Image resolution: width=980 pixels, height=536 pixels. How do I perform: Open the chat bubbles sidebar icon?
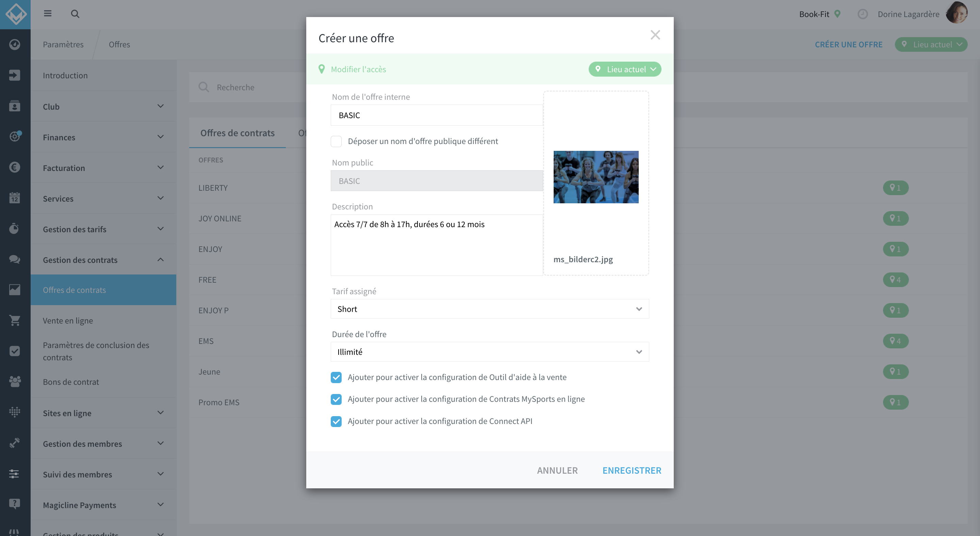point(14,259)
